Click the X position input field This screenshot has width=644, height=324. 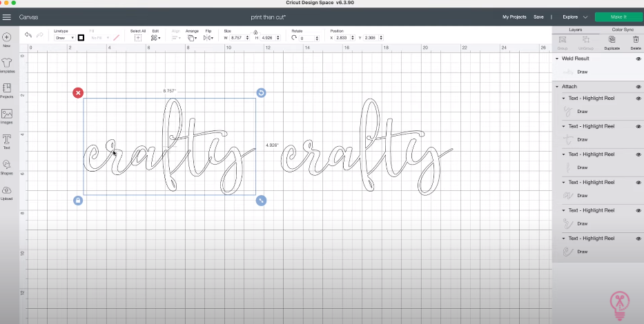point(342,38)
